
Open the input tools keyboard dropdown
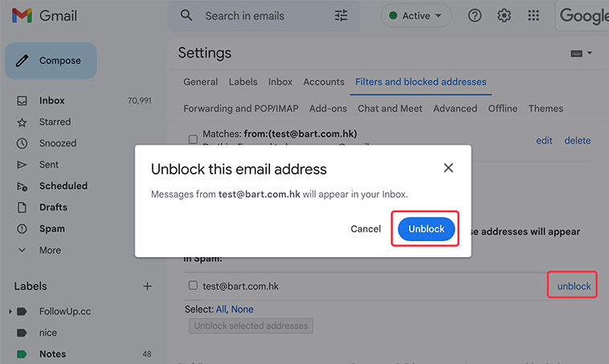[x=581, y=53]
